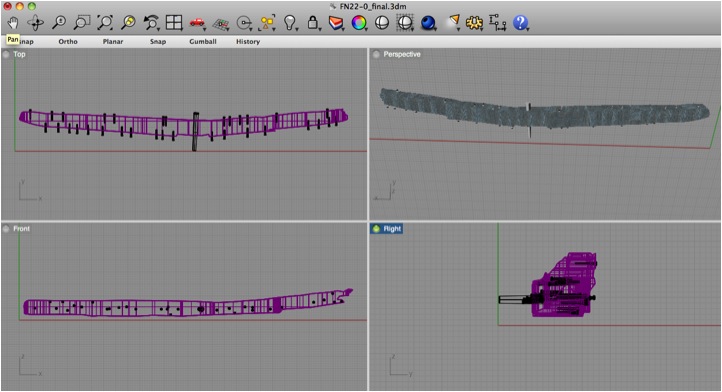Screen dimensions: 722x392
Task: Click the Zoom Extents icon
Action: tap(105, 23)
